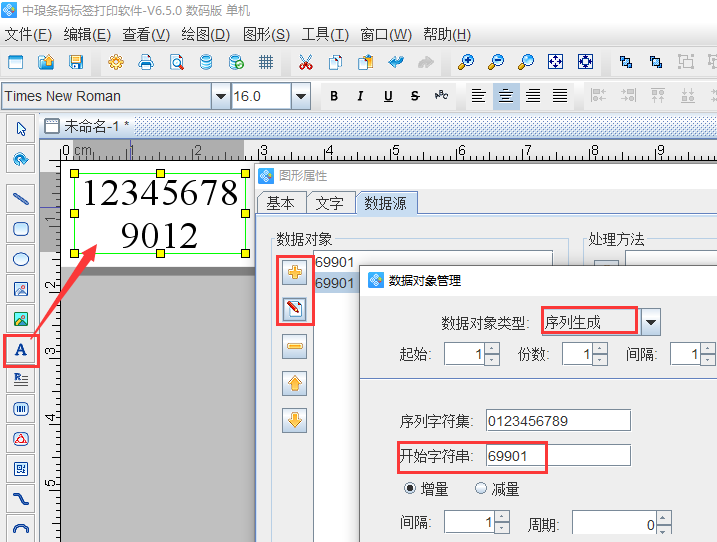Zoom out of the canvas
The width and height of the screenshot is (717, 542).
496,62
